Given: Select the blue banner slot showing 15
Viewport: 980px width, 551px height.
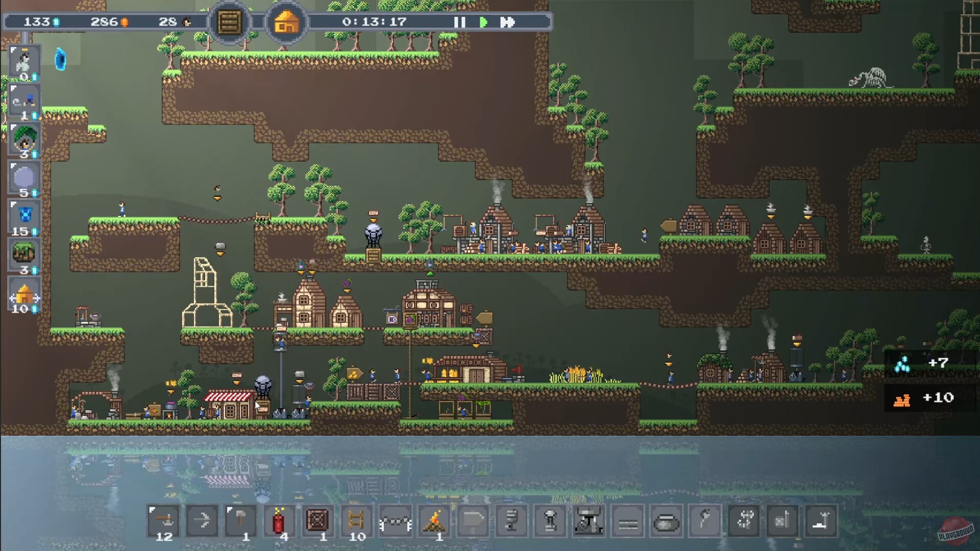Looking at the screenshot, I should 23,216.
